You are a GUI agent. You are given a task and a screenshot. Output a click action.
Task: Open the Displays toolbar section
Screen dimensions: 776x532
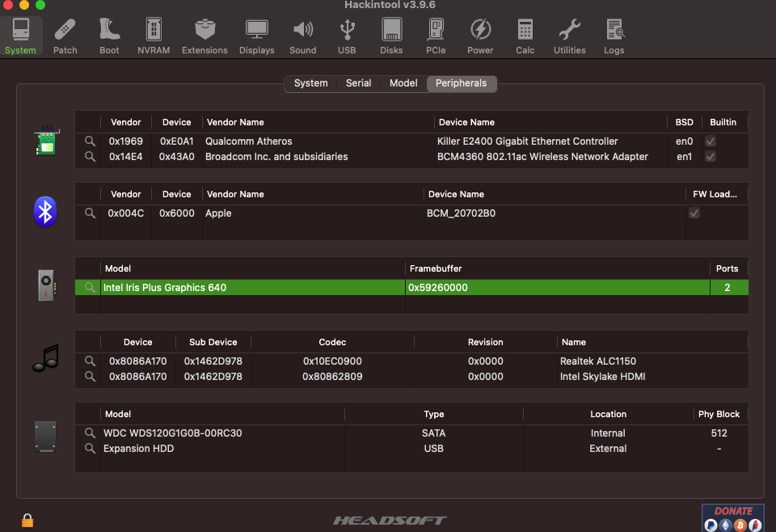point(257,36)
